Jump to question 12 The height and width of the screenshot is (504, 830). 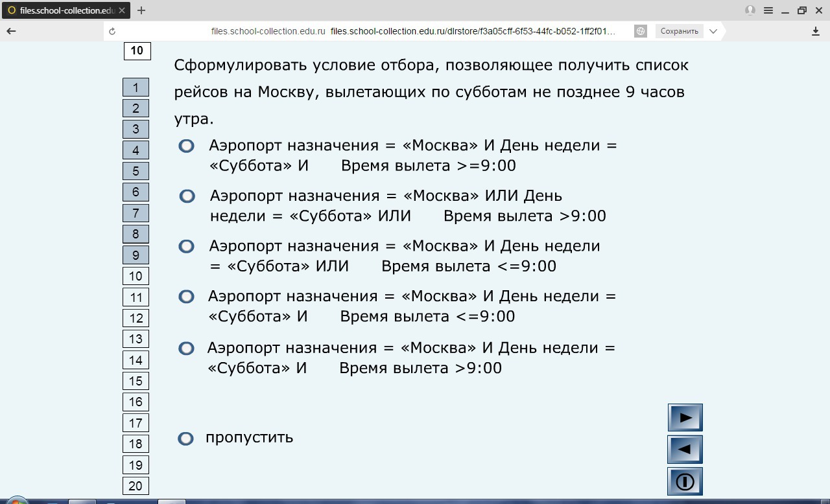136,318
